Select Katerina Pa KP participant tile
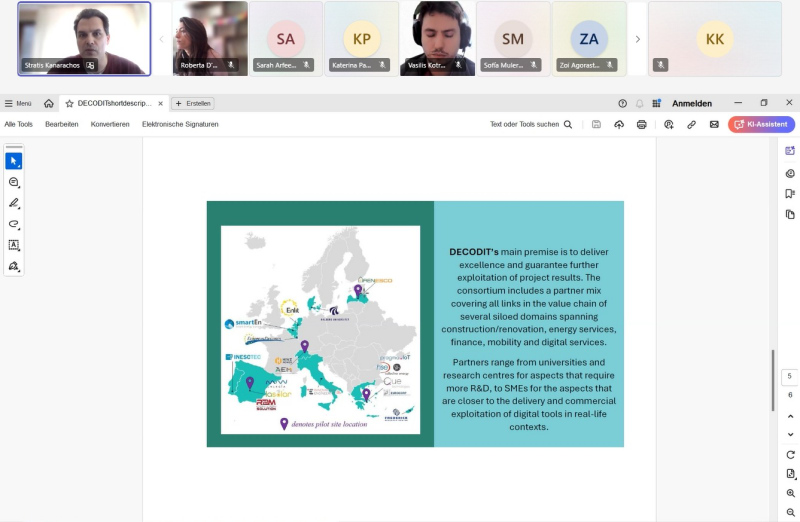The height and width of the screenshot is (522, 800). pyautogui.click(x=361, y=39)
